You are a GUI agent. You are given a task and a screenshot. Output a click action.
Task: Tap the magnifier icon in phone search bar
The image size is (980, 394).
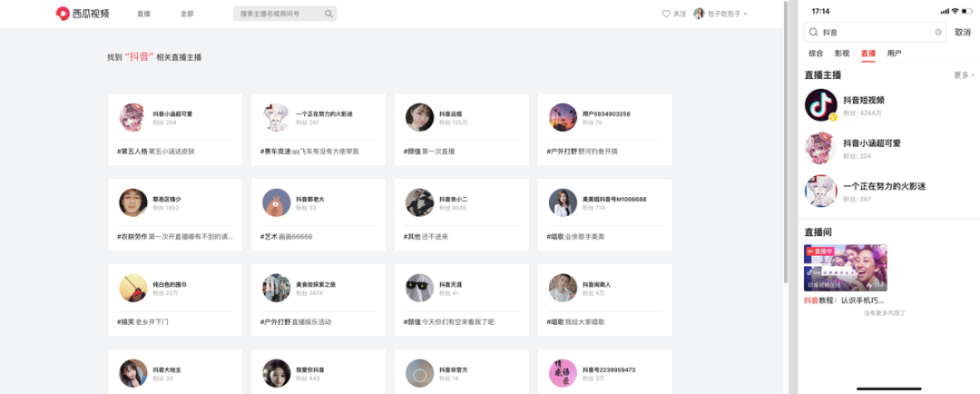[814, 32]
